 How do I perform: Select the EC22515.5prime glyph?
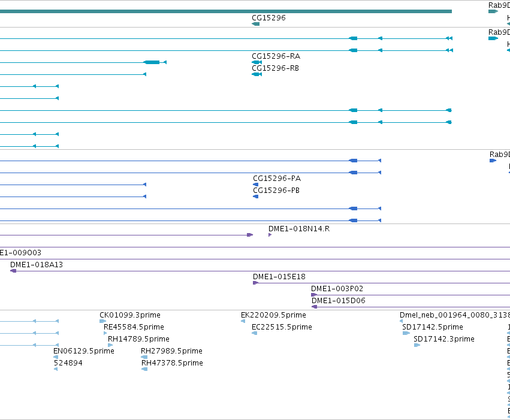[x=254, y=333]
